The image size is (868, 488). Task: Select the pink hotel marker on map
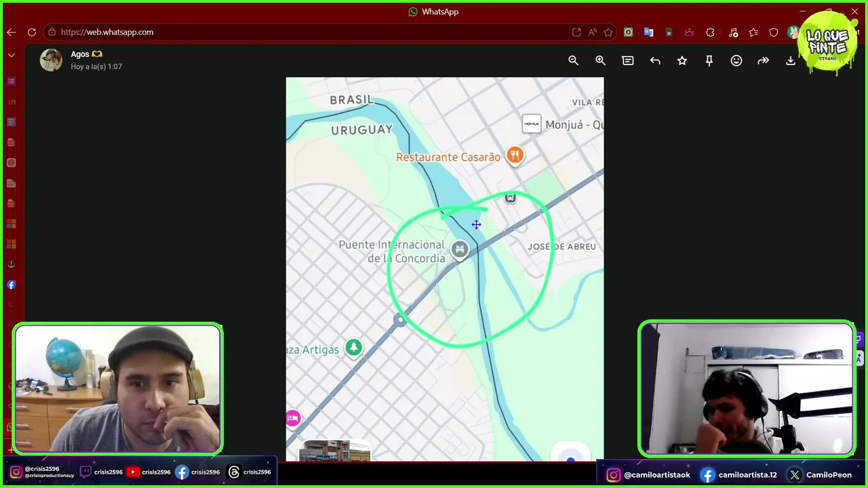(x=293, y=418)
